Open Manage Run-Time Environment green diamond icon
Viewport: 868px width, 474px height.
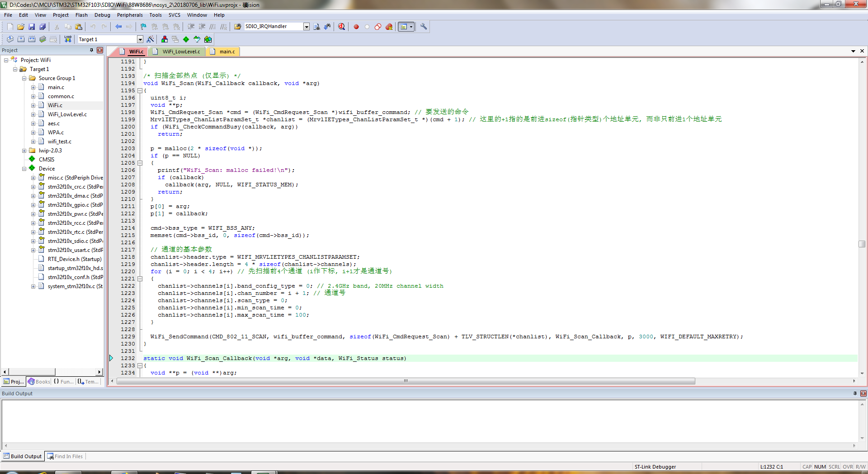click(x=186, y=39)
